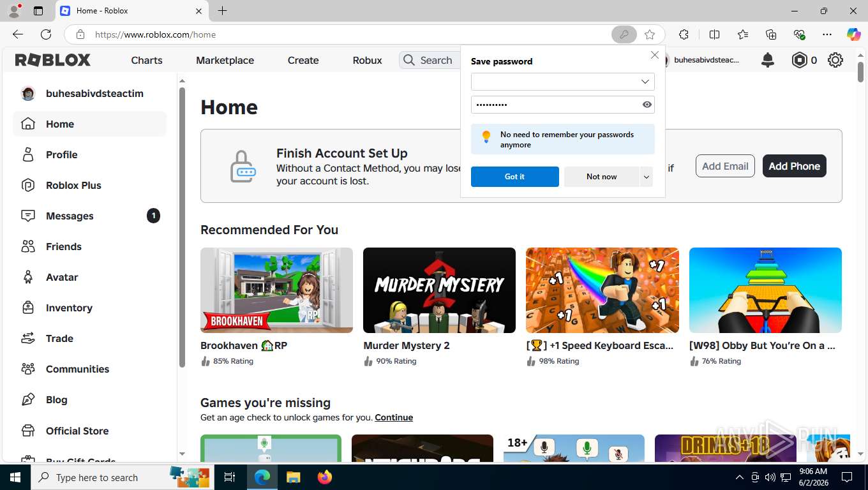Click the Official Store icon in sidebar

pyautogui.click(x=27, y=431)
